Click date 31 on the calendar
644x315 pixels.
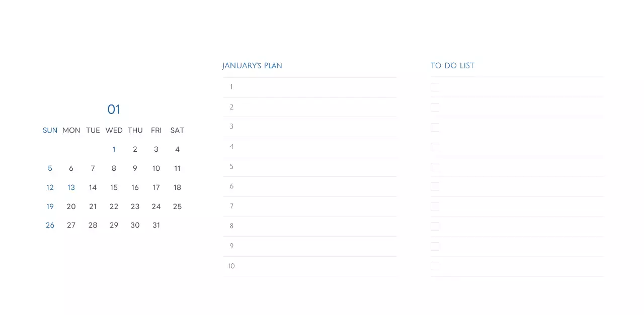click(x=156, y=225)
